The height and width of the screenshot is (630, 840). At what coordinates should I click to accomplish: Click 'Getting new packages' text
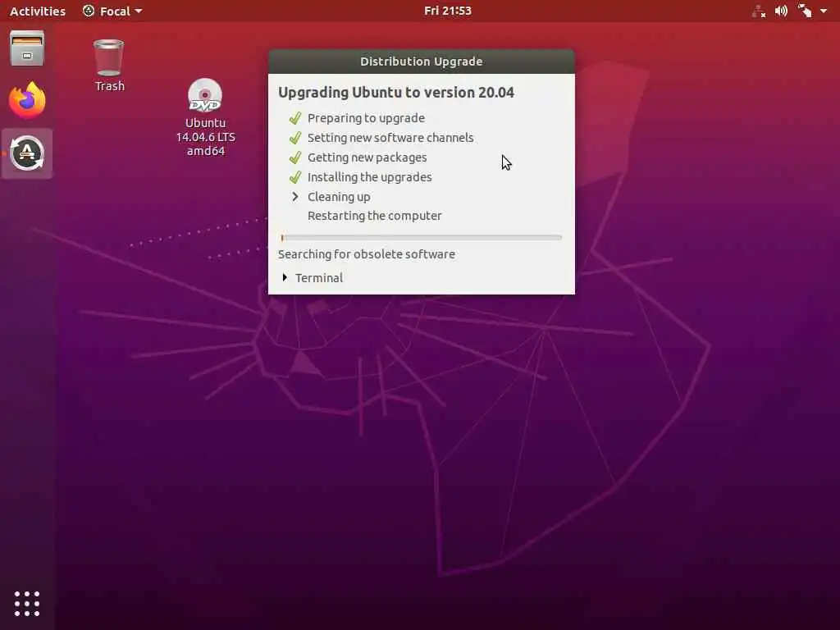click(367, 157)
